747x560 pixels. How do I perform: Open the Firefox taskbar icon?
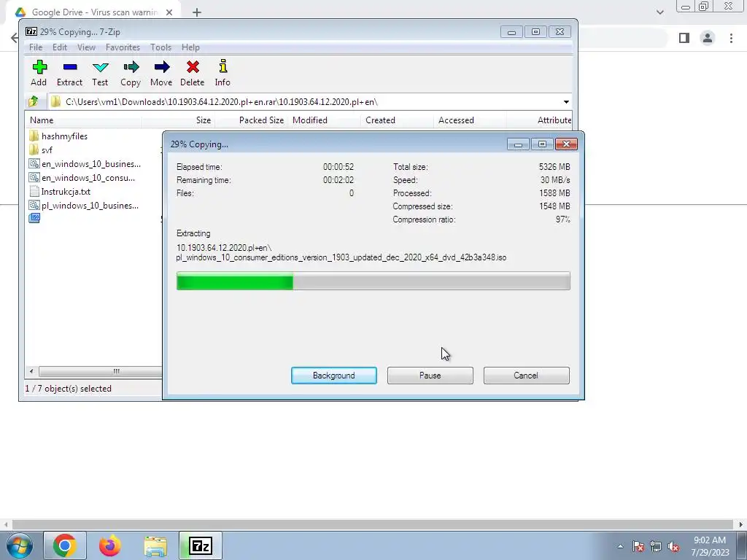110,545
